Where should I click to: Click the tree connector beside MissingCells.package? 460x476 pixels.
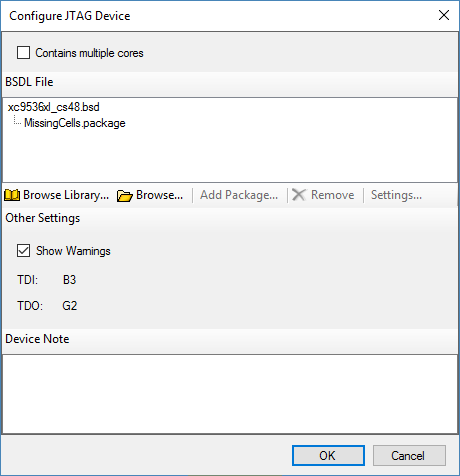17,121
